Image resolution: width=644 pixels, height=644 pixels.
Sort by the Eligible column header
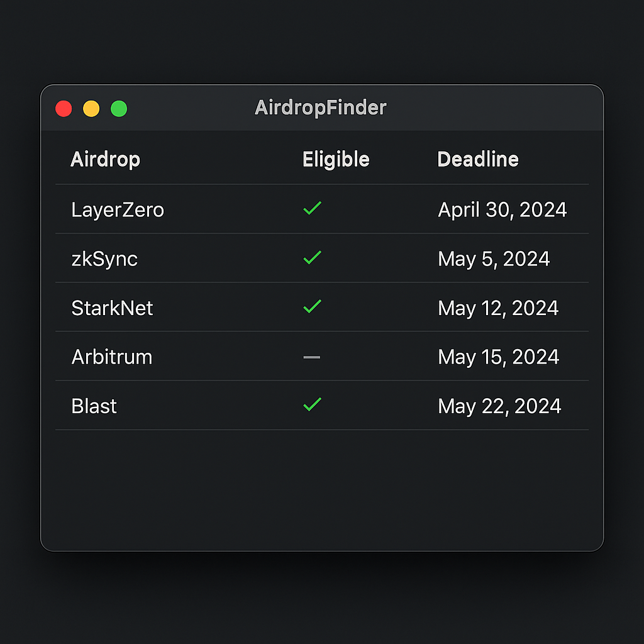tap(336, 159)
